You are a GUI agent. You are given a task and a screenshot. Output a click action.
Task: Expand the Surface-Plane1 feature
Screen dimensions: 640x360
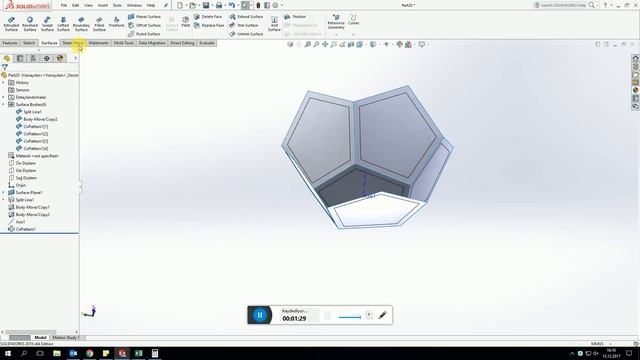(x=4, y=192)
